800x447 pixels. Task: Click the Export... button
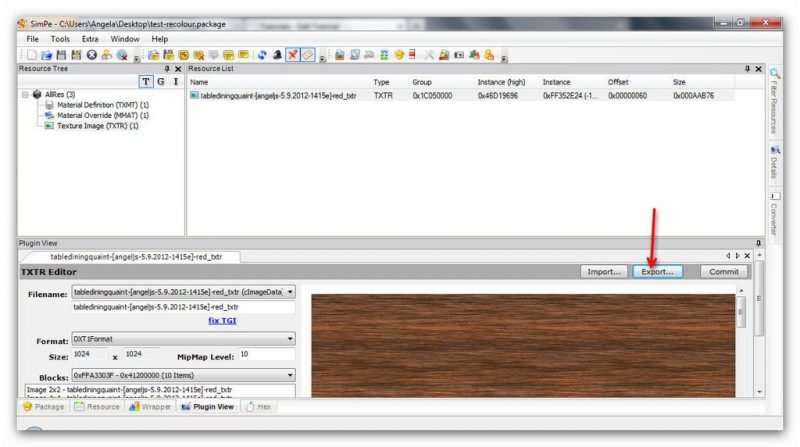tap(657, 272)
